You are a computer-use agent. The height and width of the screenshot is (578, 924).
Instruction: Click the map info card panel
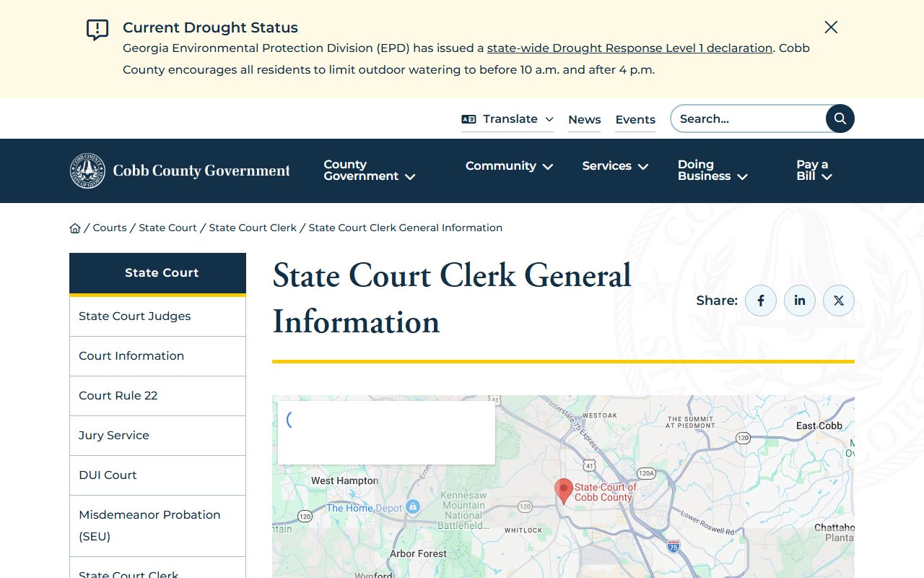tap(386, 433)
